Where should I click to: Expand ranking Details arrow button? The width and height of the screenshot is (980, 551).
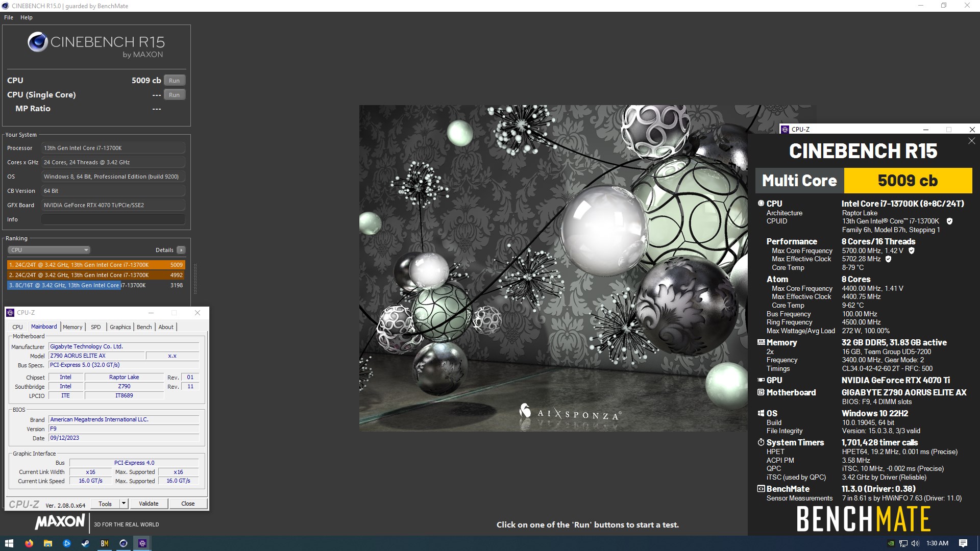(x=181, y=250)
